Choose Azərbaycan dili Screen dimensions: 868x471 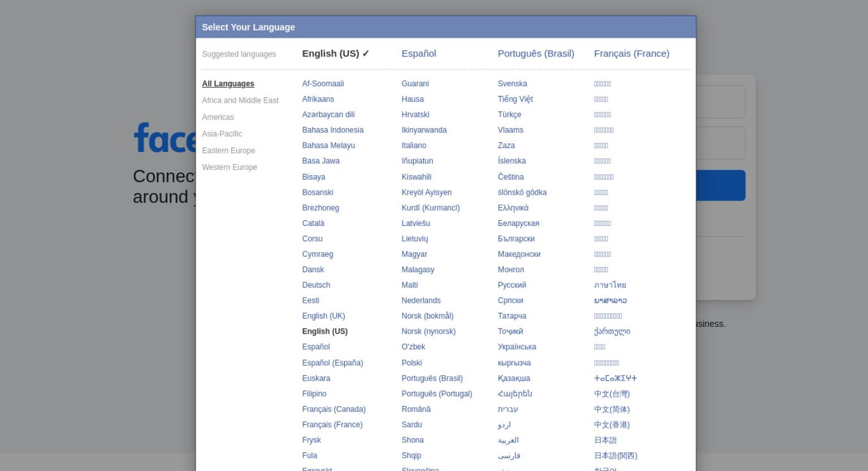(x=328, y=115)
